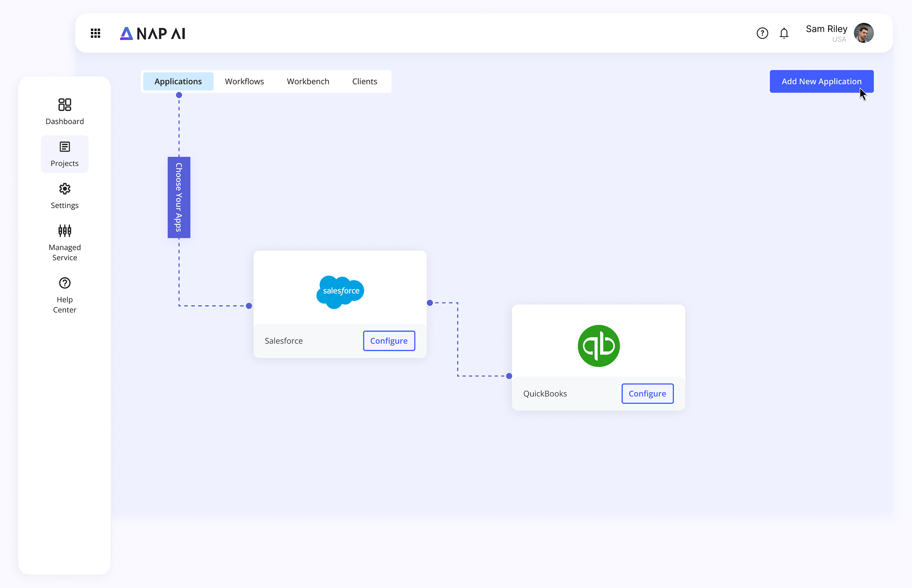Click the connector dot below the Applications tab
This screenshot has height=588, width=912.
[x=179, y=95]
